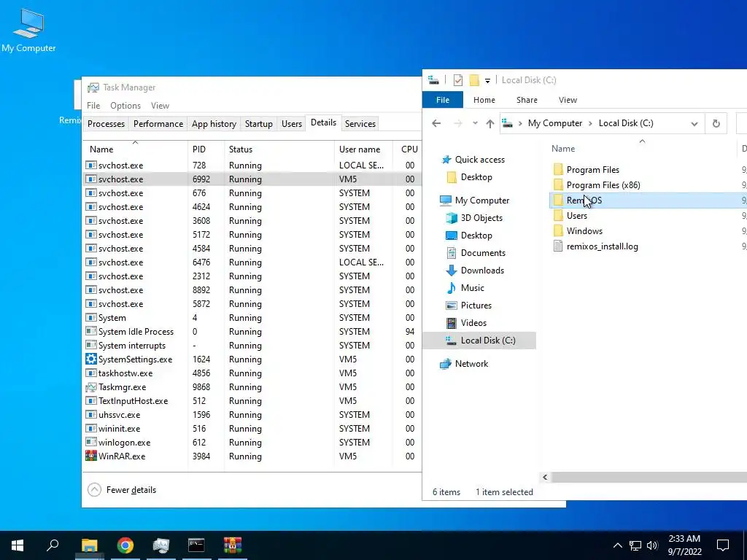Click New folder icon in Explorer title bar
The width and height of the screenshot is (747, 560).
click(x=474, y=80)
